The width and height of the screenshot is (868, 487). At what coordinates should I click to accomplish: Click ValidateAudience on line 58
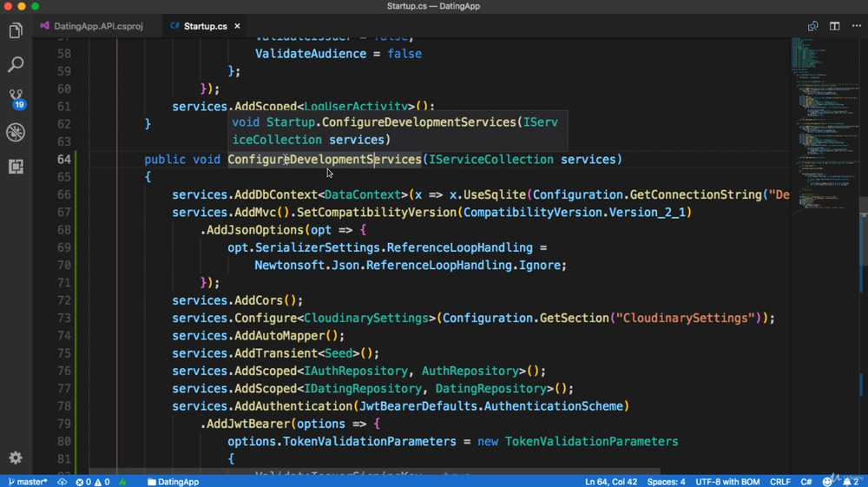[x=311, y=54]
